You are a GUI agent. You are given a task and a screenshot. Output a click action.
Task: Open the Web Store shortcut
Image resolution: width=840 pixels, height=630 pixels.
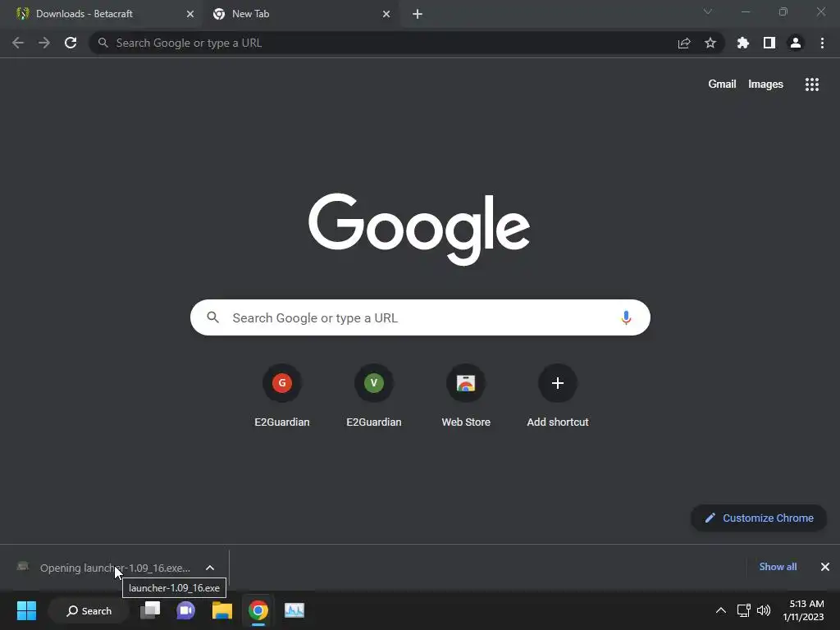coord(466,396)
